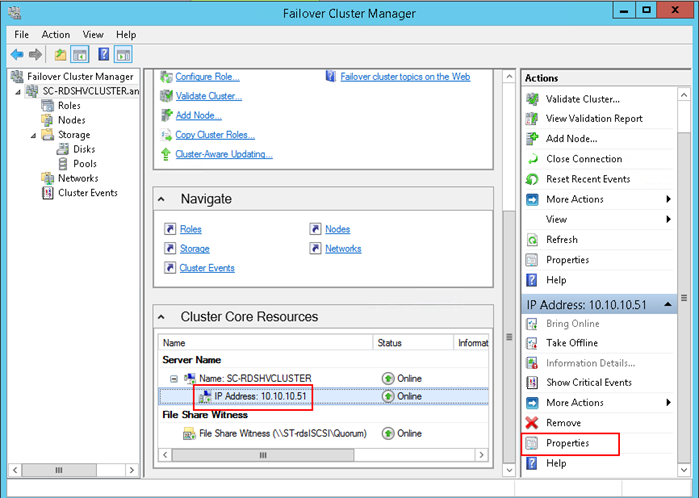
Task: Collapse the SC-RDSHVCLUSTER tree node arrow
Action: pos(18,92)
